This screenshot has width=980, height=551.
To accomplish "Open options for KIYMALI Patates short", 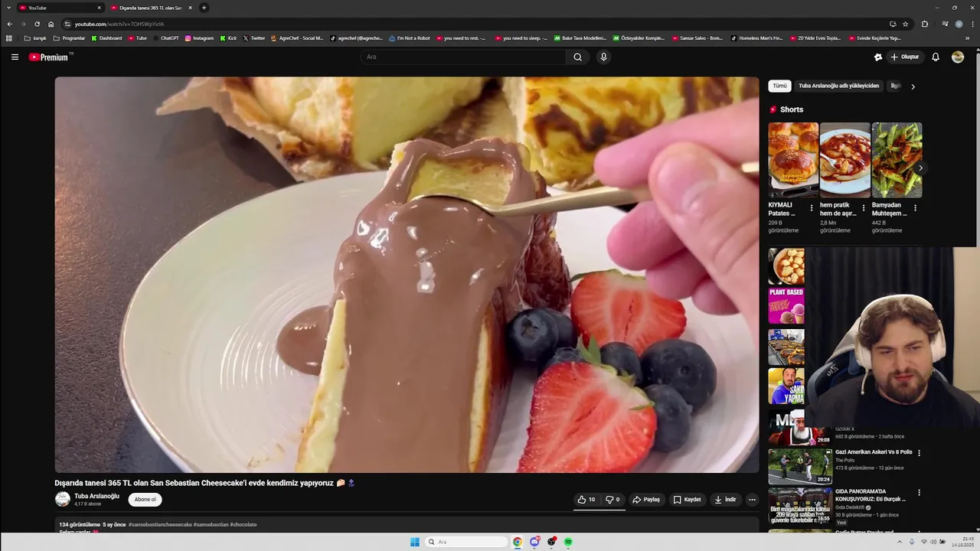I will [x=812, y=208].
